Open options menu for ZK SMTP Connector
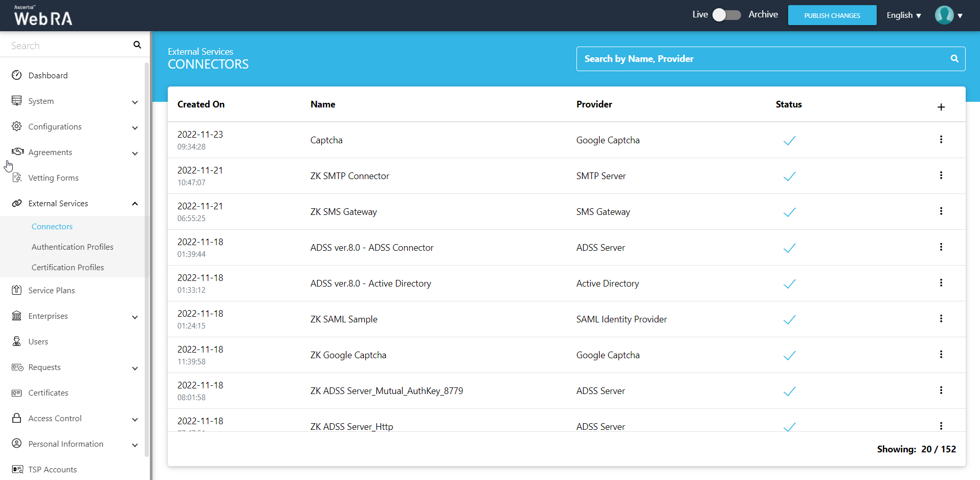Image resolution: width=980 pixels, height=480 pixels. [x=941, y=175]
